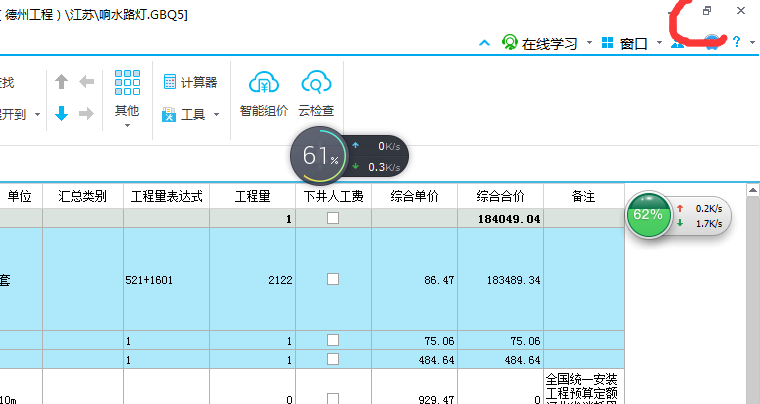Click the 工程量表达式 column header
Image resolution: width=760 pixels, height=404 pixels.
click(x=166, y=196)
